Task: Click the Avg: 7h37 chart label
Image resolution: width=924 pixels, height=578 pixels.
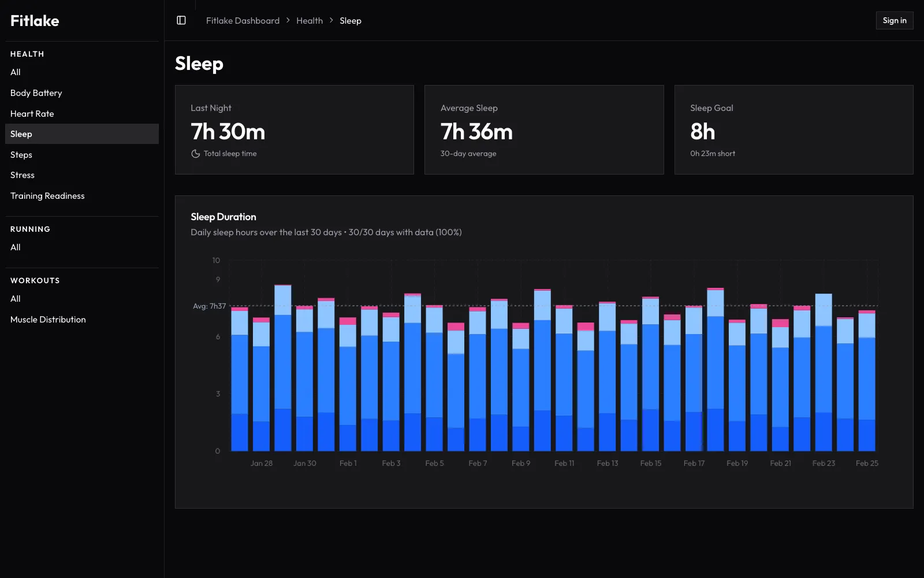Action: pyautogui.click(x=209, y=306)
